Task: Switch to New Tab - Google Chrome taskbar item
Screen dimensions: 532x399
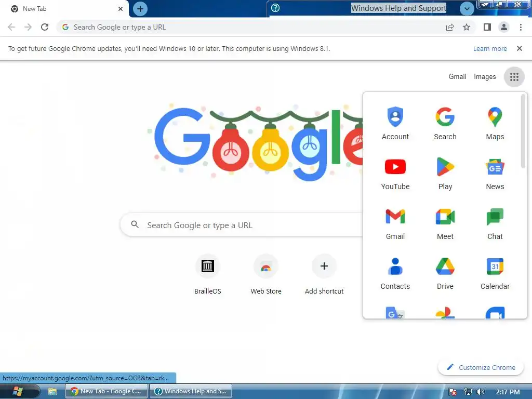Action: point(106,391)
